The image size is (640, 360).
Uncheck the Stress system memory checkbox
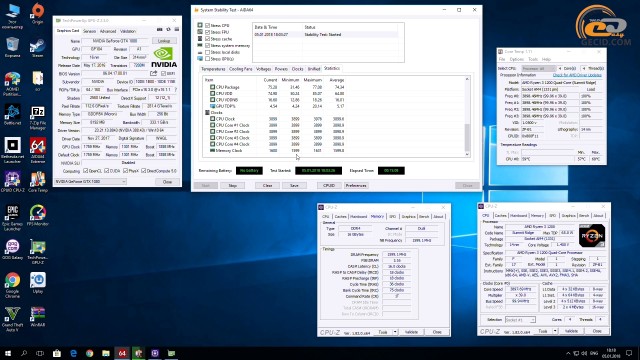coord(207,46)
